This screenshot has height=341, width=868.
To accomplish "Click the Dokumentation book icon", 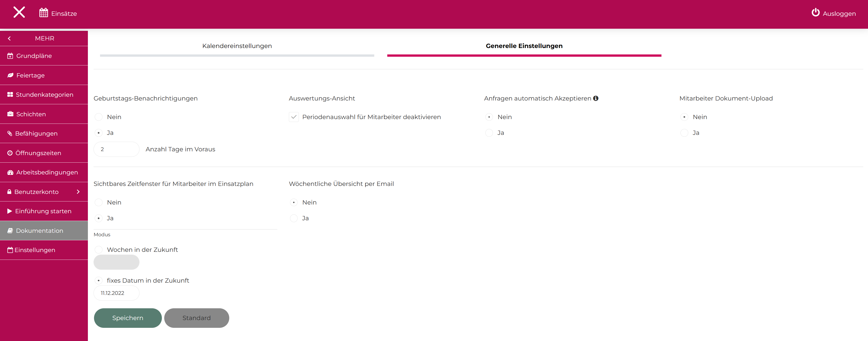I will [10, 231].
